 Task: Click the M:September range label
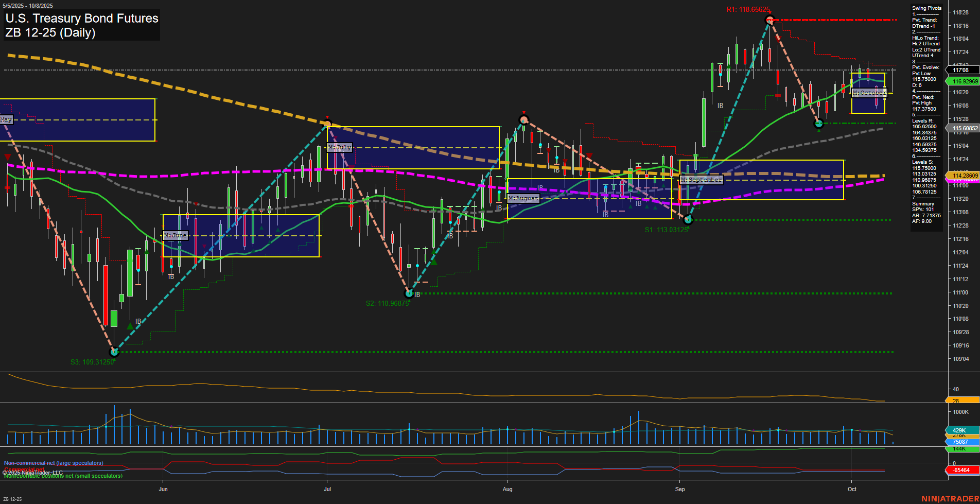701,180
